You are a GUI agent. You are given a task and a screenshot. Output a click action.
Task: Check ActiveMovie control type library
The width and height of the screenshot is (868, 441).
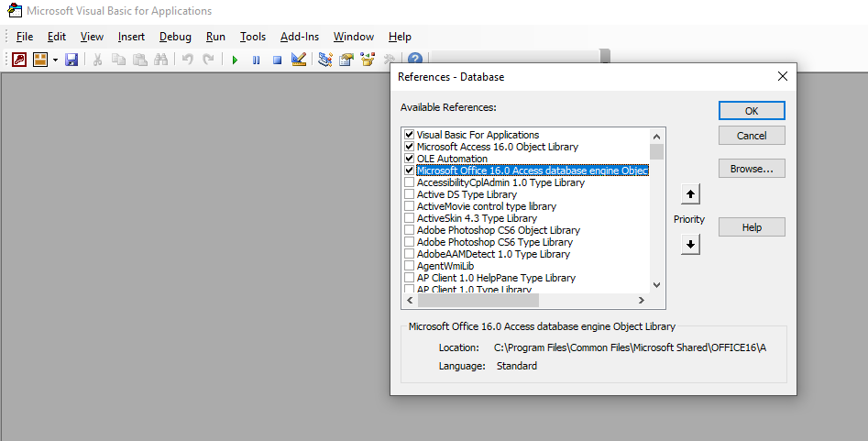point(409,206)
